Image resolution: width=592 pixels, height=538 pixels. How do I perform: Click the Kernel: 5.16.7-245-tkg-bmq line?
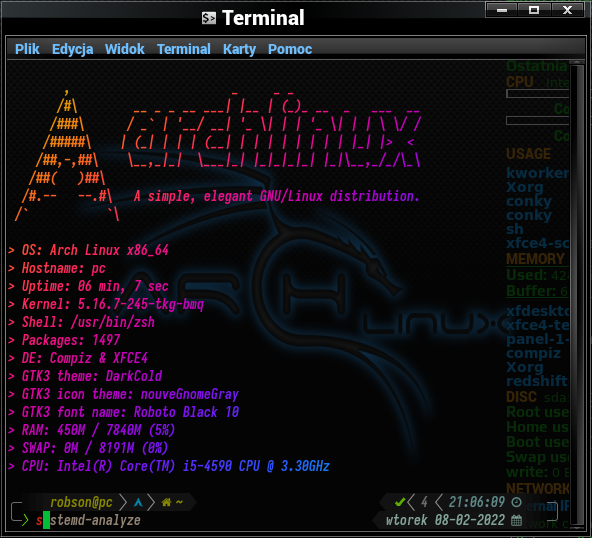click(106, 304)
